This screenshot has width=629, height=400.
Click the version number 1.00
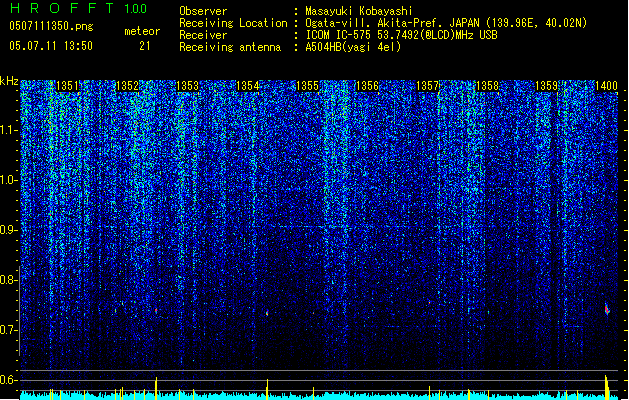pyautogui.click(x=136, y=9)
